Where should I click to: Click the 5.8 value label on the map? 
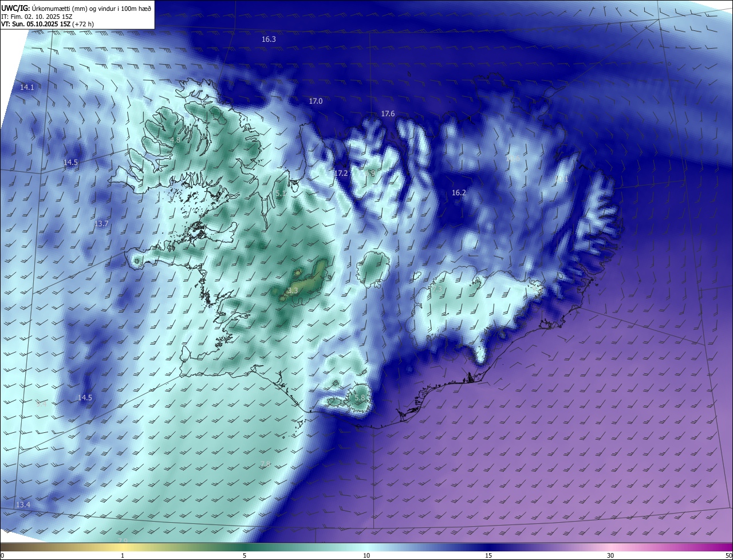coord(360,397)
